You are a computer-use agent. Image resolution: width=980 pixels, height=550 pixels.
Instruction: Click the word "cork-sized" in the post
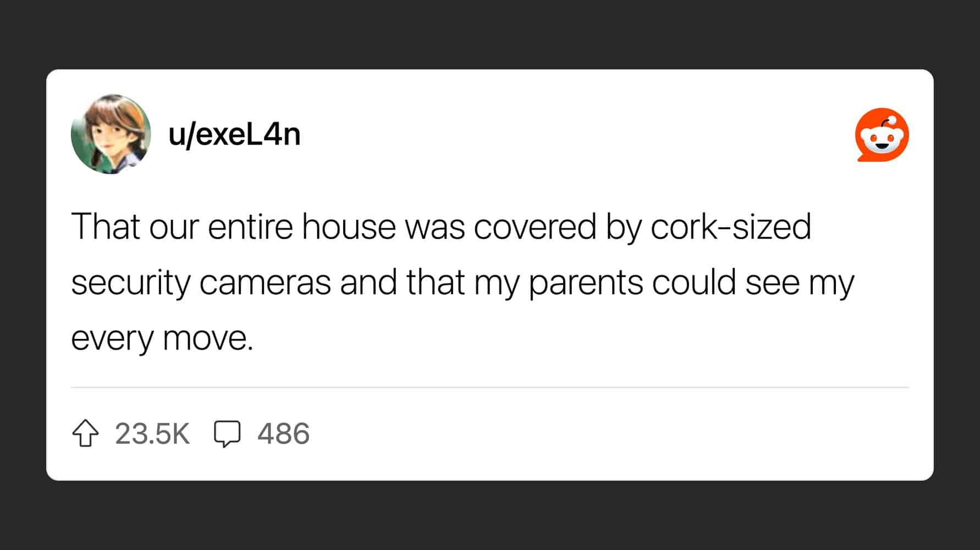tap(731, 227)
